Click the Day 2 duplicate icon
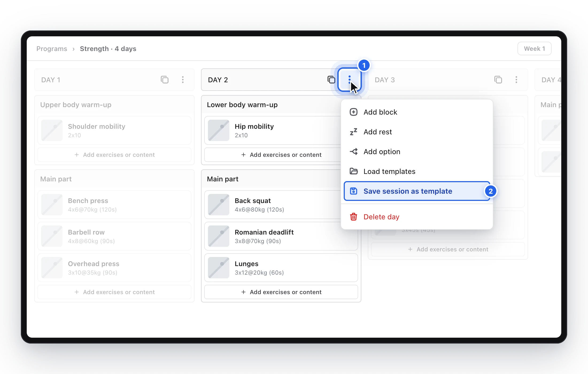The height and width of the screenshot is (374, 588). pos(331,80)
